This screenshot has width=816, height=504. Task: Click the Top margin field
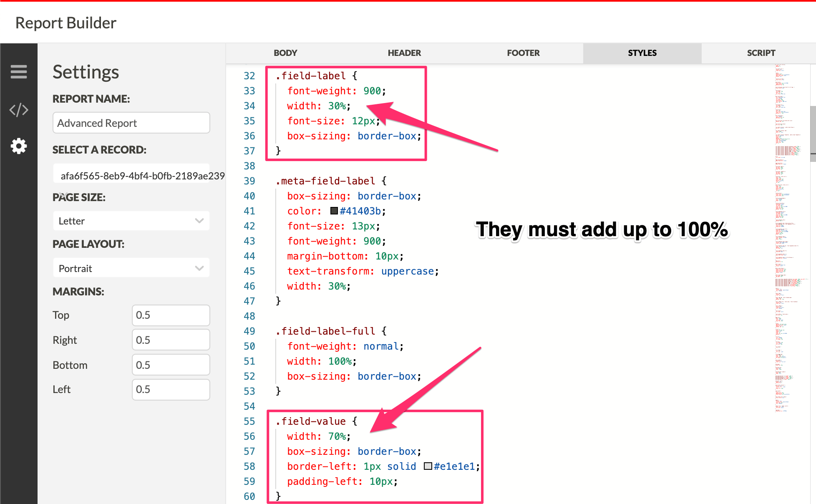tap(171, 315)
